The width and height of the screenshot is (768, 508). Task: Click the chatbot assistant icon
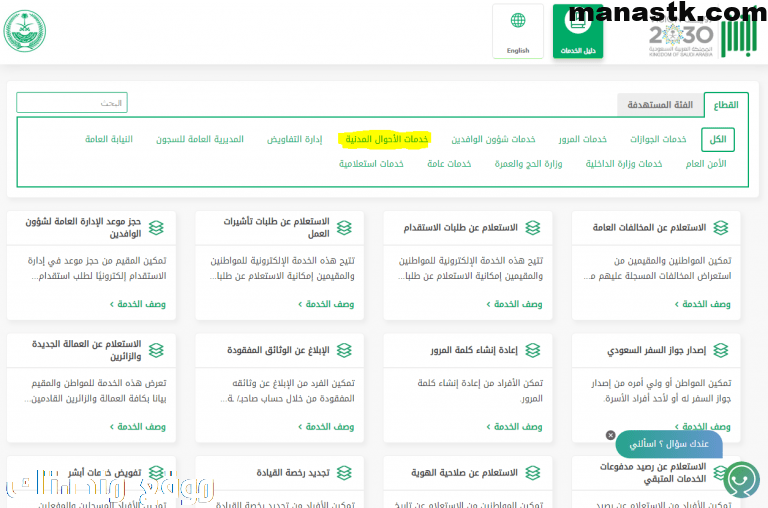pos(741,479)
